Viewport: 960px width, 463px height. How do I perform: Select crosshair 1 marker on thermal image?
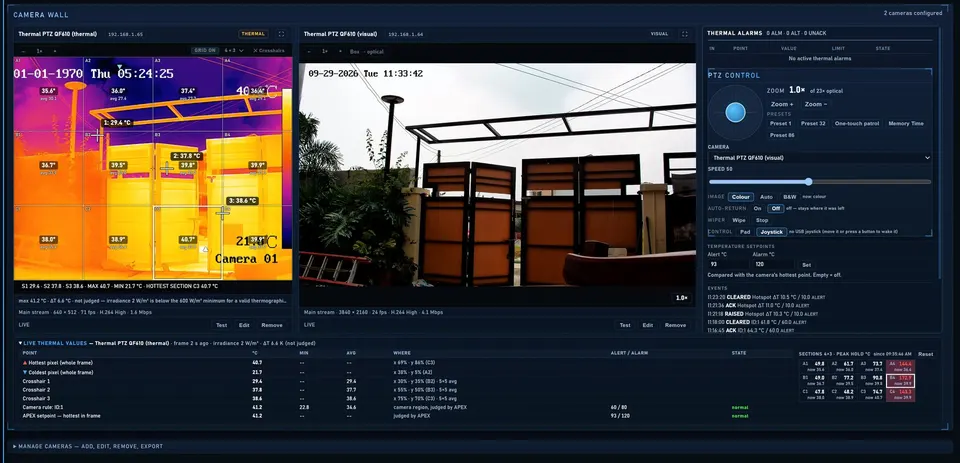(97, 135)
